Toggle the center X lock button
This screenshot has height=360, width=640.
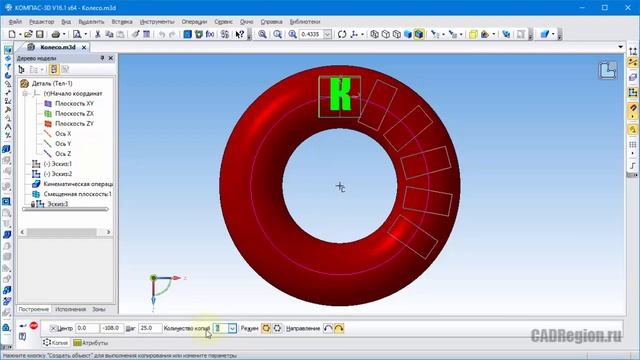click(x=53, y=328)
